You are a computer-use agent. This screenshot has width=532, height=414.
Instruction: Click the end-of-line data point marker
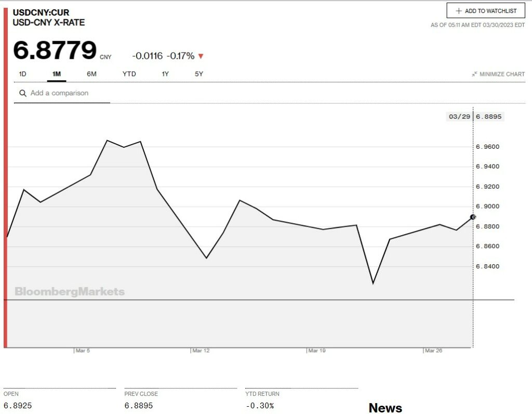click(x=473, y=217)
